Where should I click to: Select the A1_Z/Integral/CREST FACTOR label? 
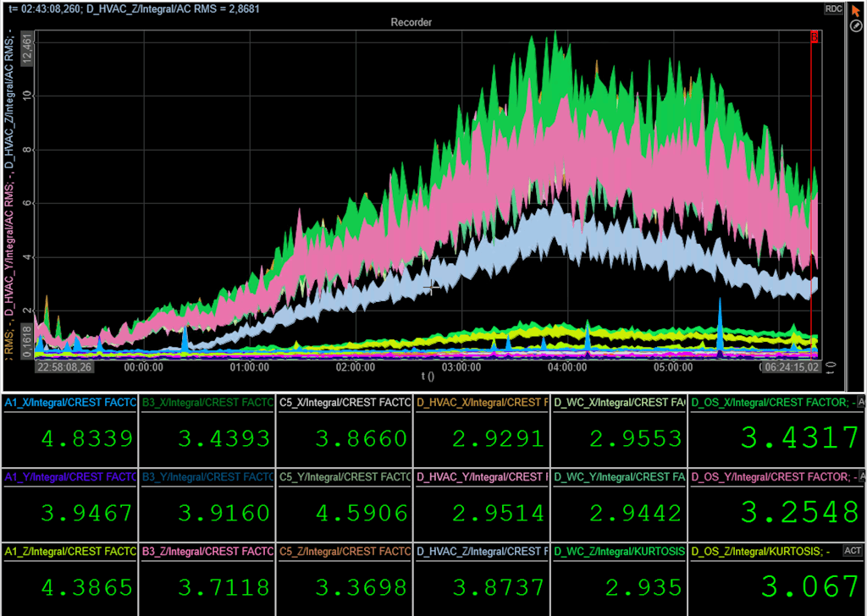[x=70, y=552]
